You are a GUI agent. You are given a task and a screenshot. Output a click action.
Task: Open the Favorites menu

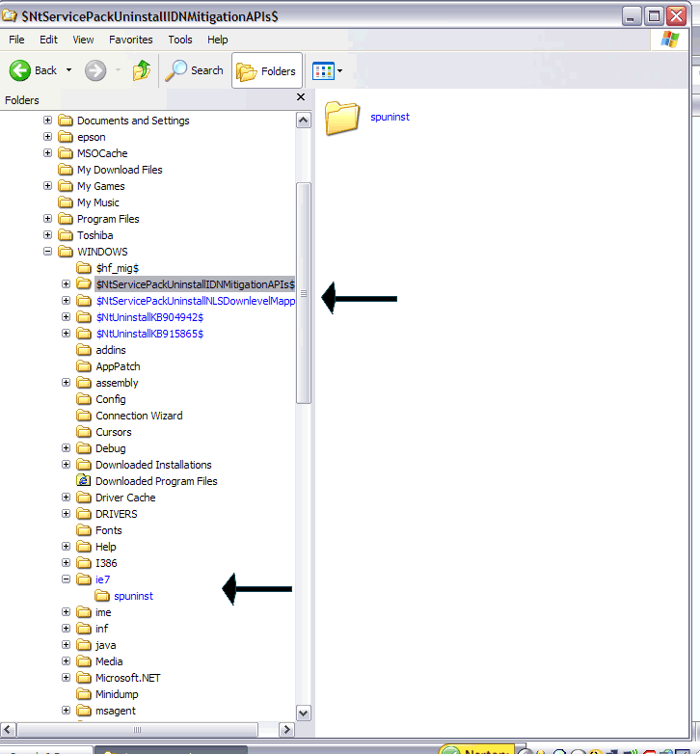(x=131, y=40)
